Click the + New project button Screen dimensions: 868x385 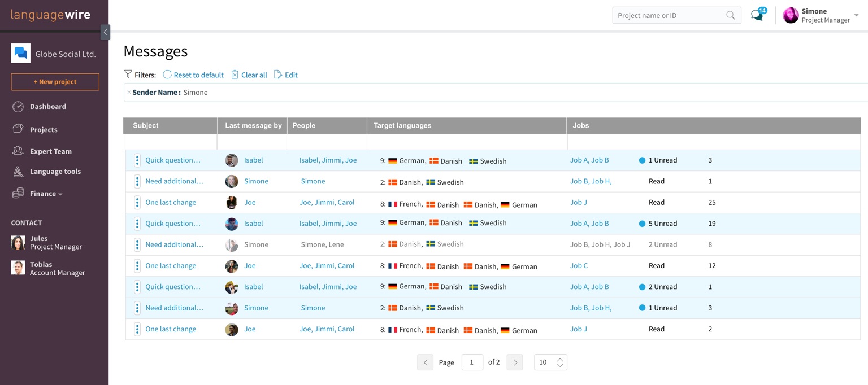click(x=55, y=82)
